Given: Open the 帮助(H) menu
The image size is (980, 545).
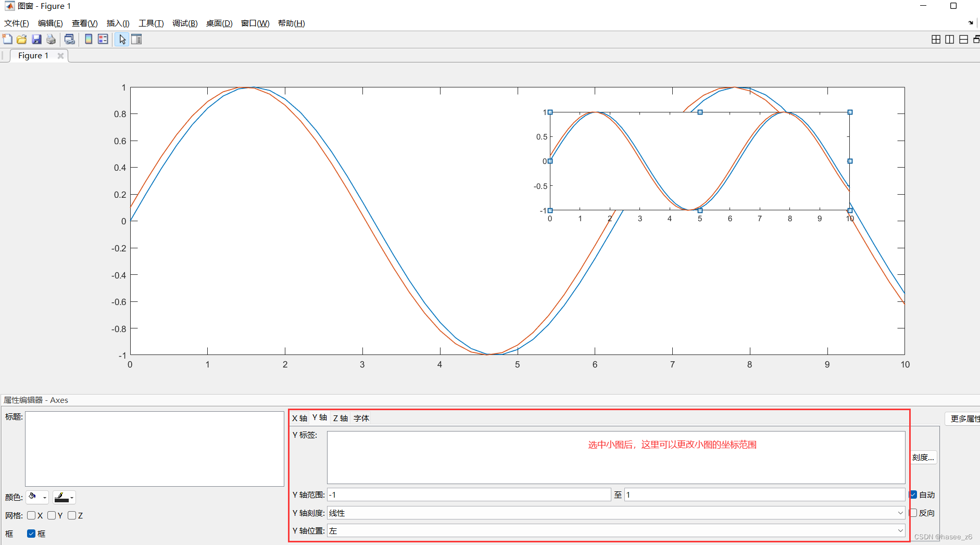Looking at the screenshot, I should 291,23.
